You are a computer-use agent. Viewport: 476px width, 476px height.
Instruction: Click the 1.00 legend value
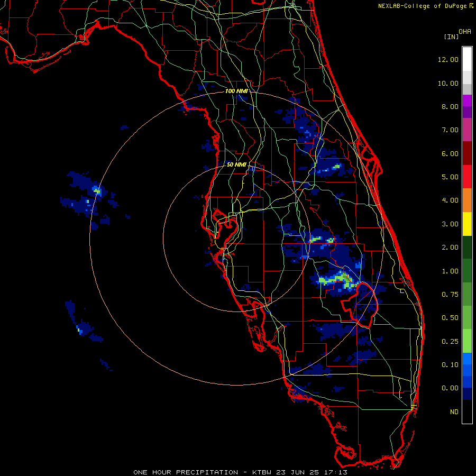450,271
